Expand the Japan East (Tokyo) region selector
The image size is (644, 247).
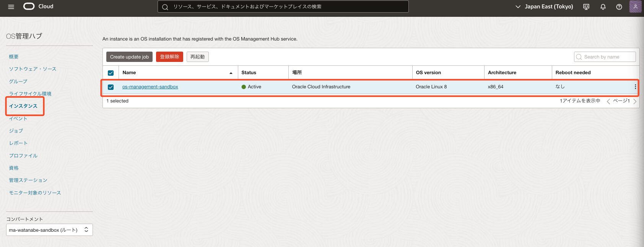(544, 6)
